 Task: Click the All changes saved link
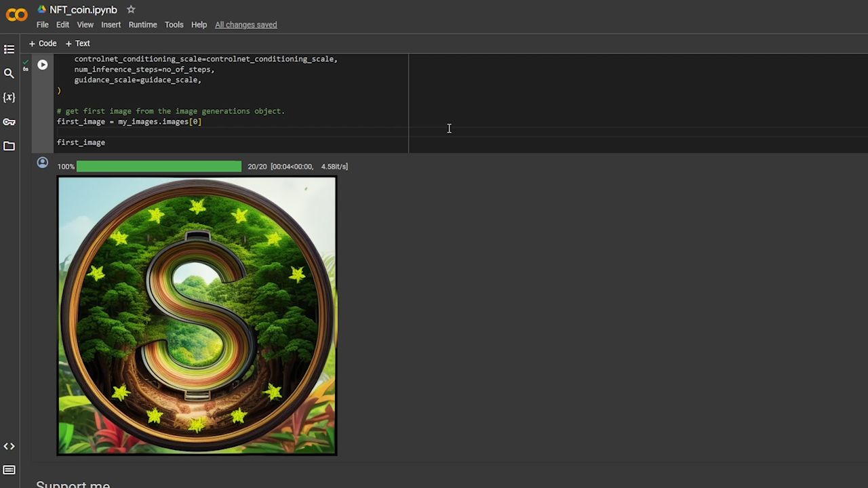[x=245, y=24]
